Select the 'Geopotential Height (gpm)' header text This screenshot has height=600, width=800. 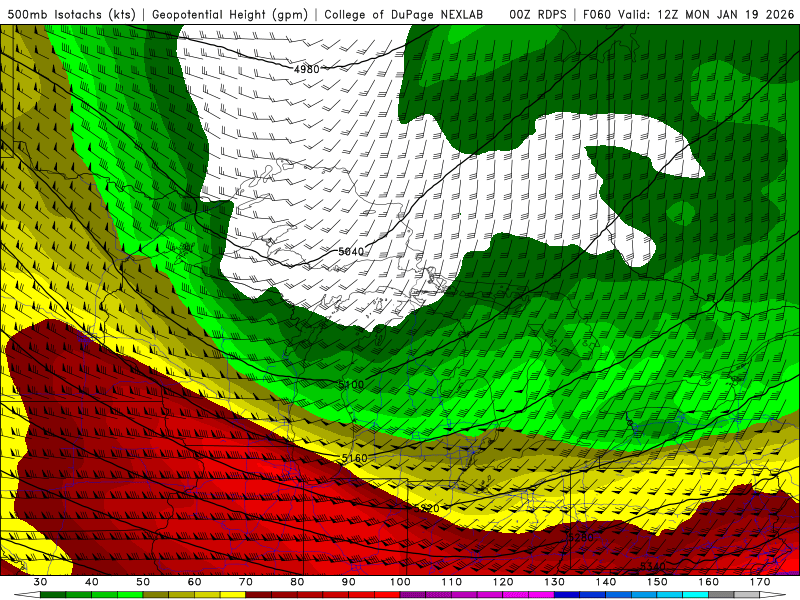pos(230,14)
